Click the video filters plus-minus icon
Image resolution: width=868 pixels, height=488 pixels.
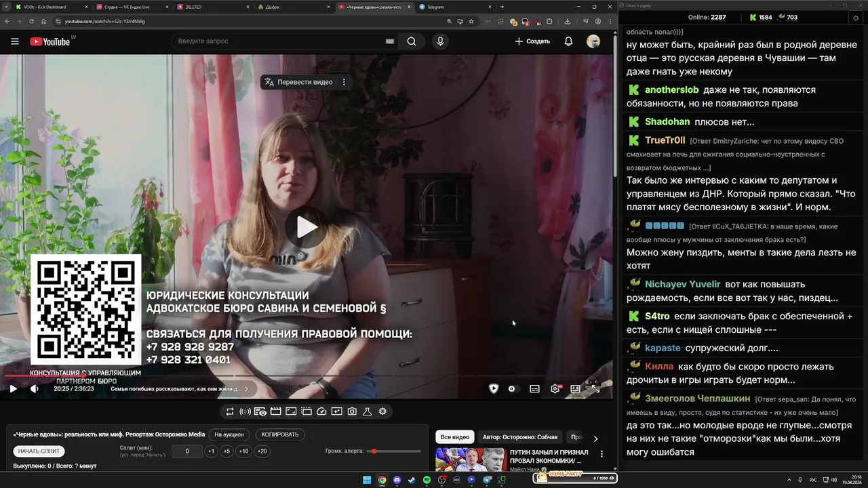tap(337, 411)
